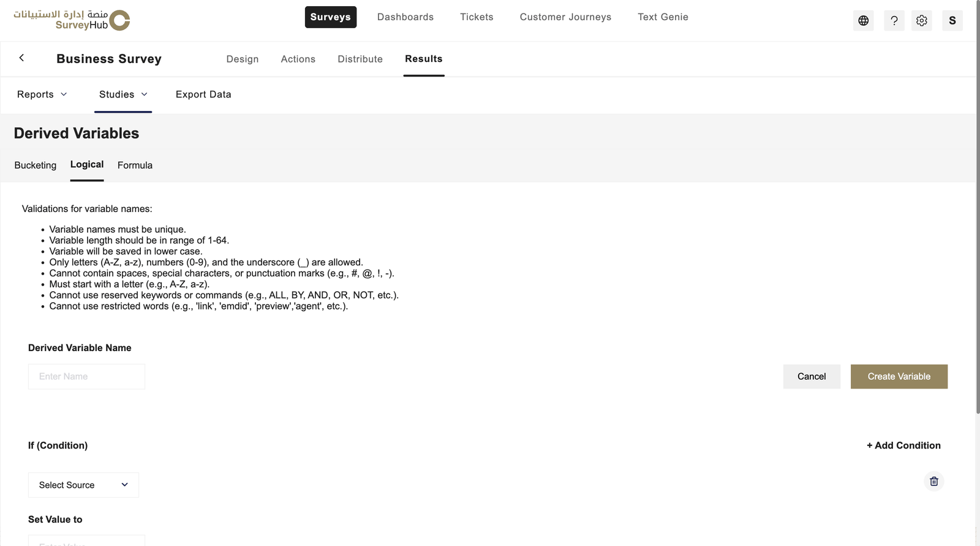The height and width of the screenshot is (546, 980).
Task: Expand the Reports dropdown
Action: pos(42,94)
